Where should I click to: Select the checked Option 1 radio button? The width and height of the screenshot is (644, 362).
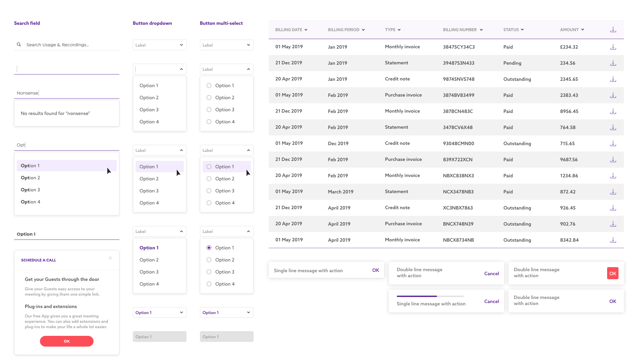click(209, 248)
